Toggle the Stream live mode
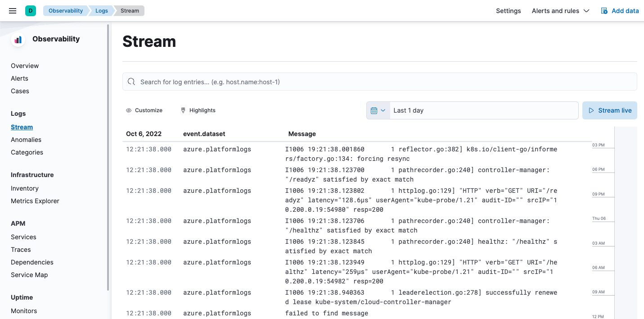The width and height of the screenshot is (644, 319). pos(610,110)
